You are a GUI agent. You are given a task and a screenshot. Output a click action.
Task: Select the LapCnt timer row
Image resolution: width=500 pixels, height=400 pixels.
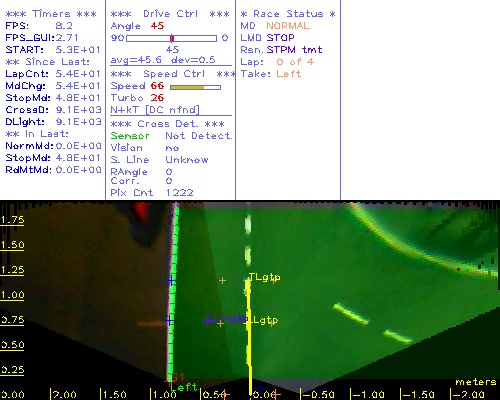(53, 74)
